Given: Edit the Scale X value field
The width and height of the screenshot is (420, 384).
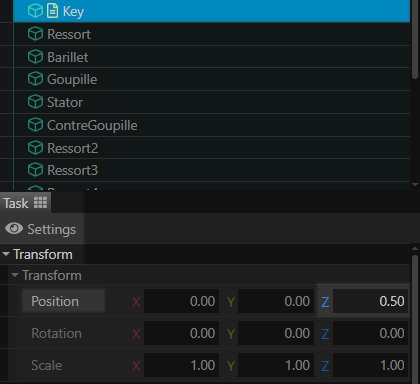Looking at the screenshot, I should (x=181, y=365).
